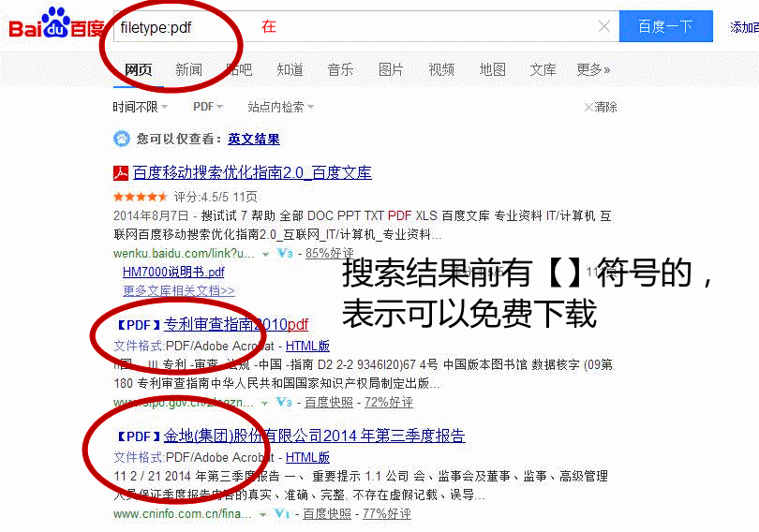This screenshot has width=759, height=532.
Task: Focus the filetype:pdf search input field
Action: (366, 26)
